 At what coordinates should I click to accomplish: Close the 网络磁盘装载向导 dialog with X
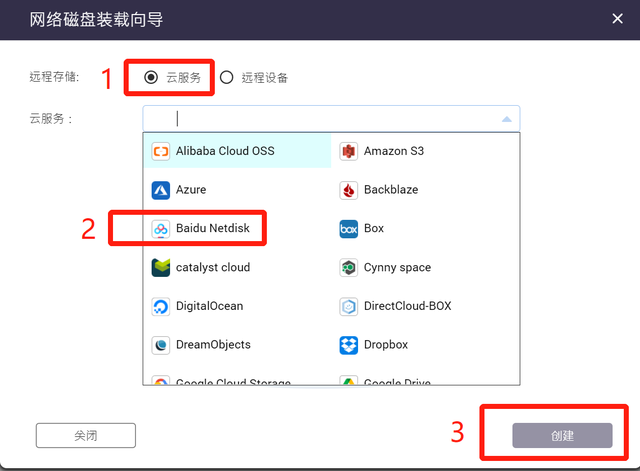click(618, 18)
